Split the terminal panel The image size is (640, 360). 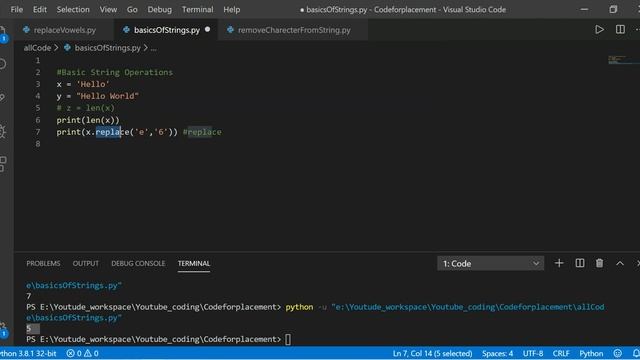tap(580, 263)
